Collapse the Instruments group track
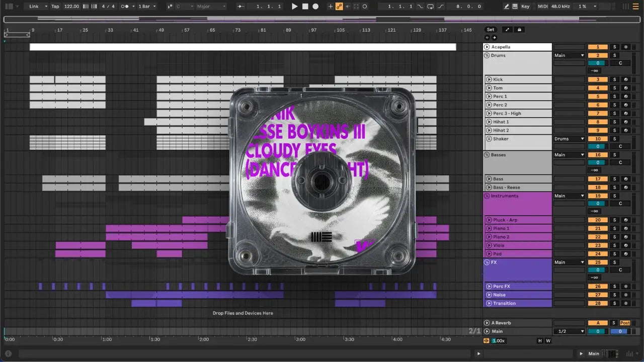Image resolution: width=644 pixels, height=362 pixels. click(x=487, y=196)
